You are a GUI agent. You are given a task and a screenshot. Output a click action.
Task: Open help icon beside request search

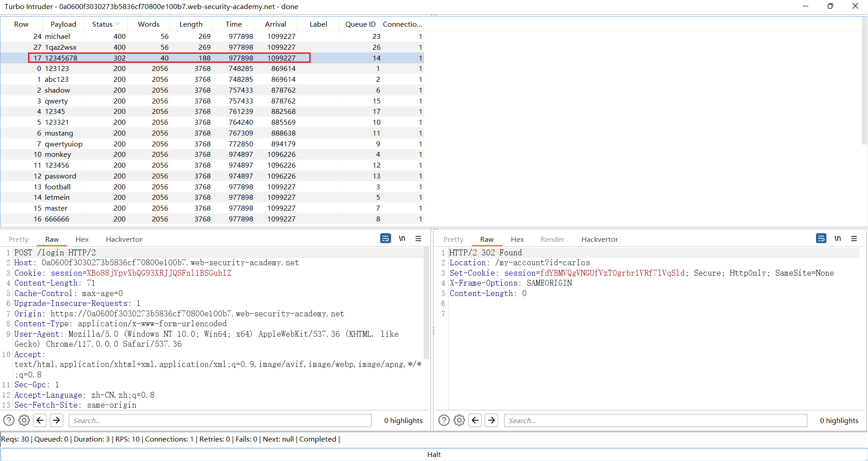pos(9,420)
